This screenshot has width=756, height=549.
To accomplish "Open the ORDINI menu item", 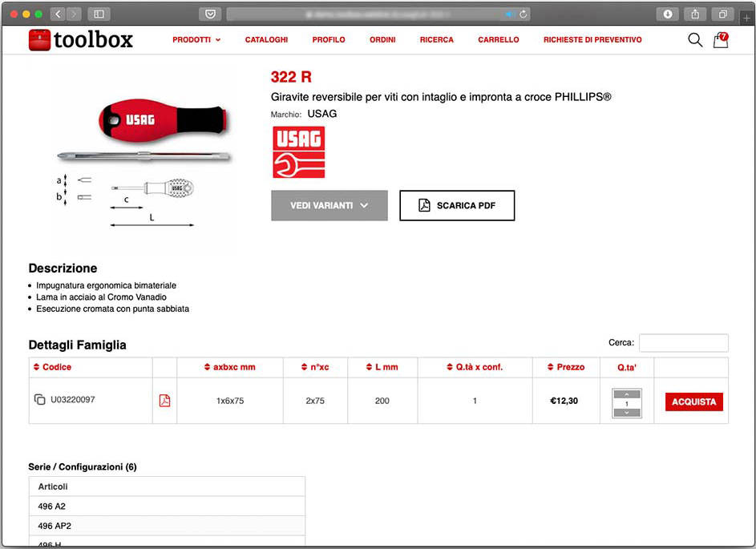I will (x=382, y=39).
